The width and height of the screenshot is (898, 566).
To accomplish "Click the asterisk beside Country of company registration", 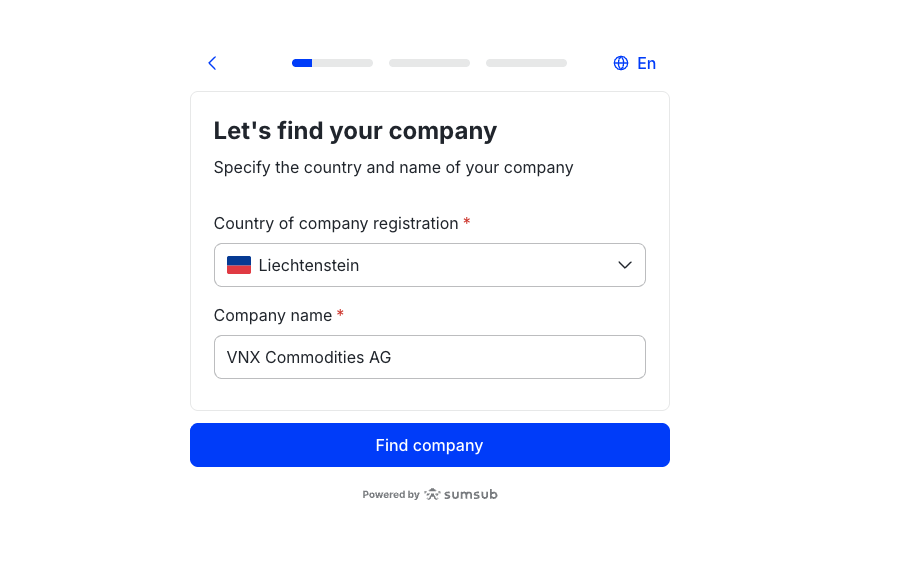I will (x=467, y=222).
